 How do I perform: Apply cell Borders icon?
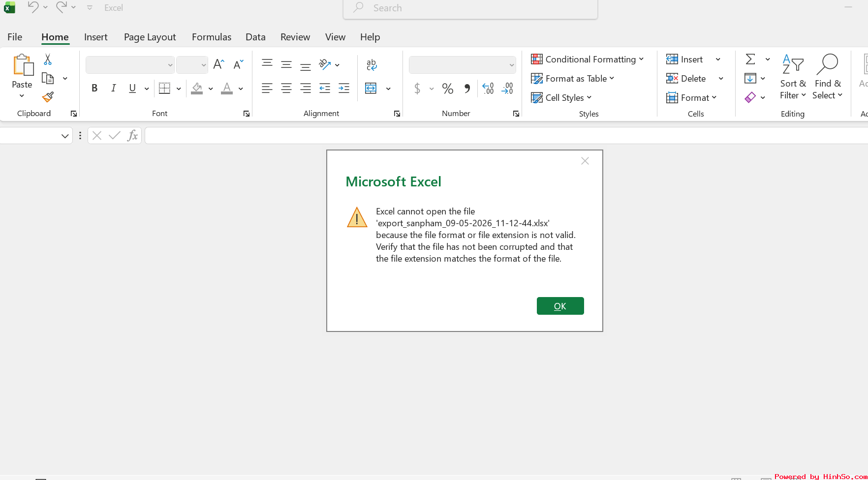pos(165,89)
